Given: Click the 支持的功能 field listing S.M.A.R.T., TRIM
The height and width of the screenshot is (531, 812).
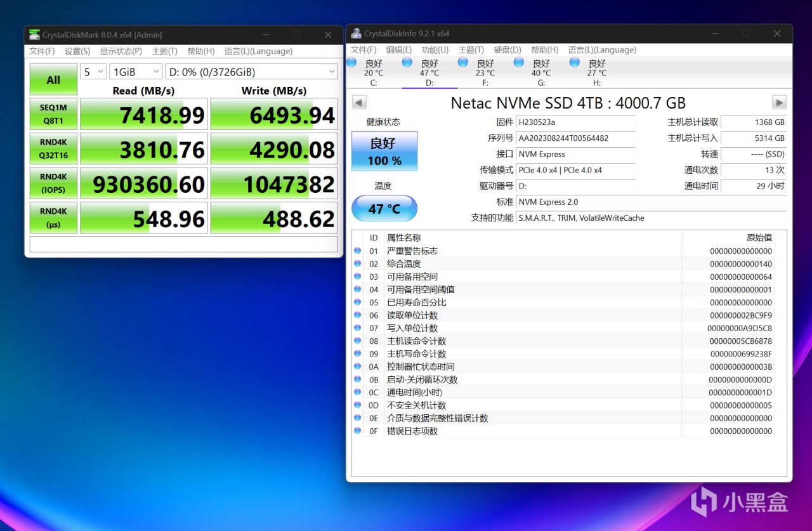Looking at the screenshot, I should pyautogui.click(x=652, y=218).
